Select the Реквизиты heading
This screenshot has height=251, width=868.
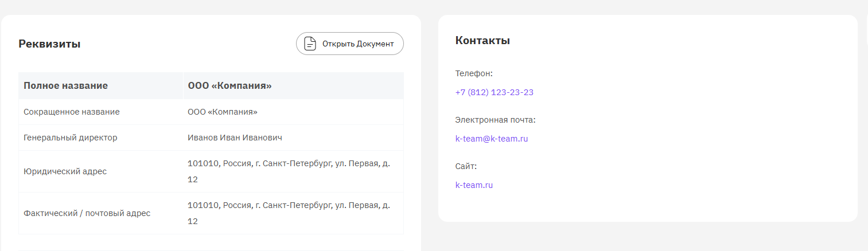(x=49, y=44)
